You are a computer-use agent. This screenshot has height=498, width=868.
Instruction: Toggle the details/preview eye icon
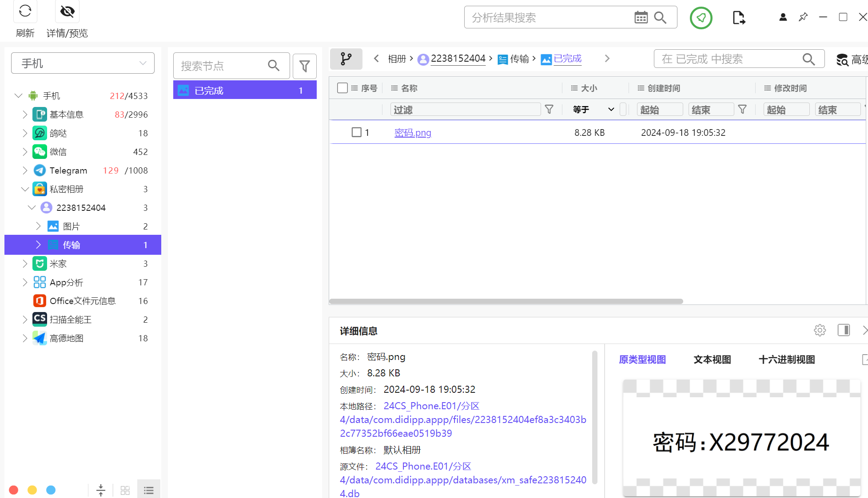[x=67, y=11]
